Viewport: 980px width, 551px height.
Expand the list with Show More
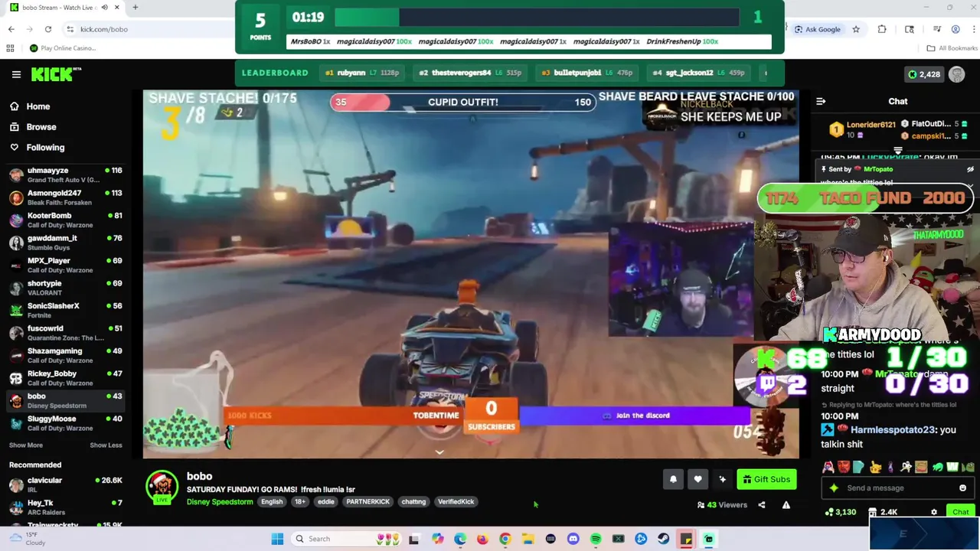[26, 445]
